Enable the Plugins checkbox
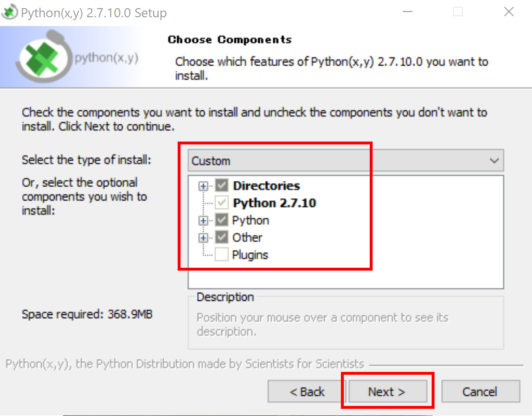The width and height of the screenshot is (532, 416). (221, 255)
